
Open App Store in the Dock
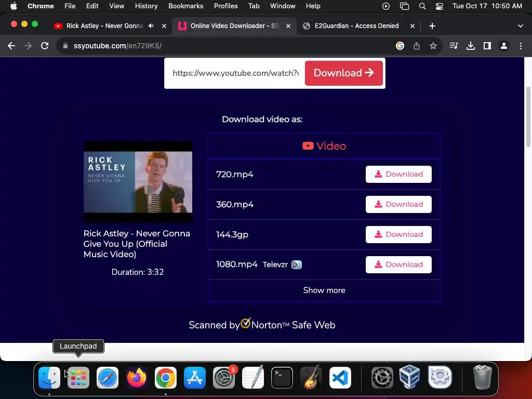(195, 378)
